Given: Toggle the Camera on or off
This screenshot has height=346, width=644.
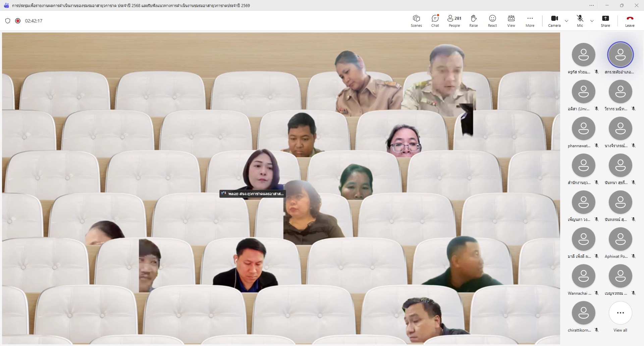Looking at the screenshot, I should (x=554, y=21).
